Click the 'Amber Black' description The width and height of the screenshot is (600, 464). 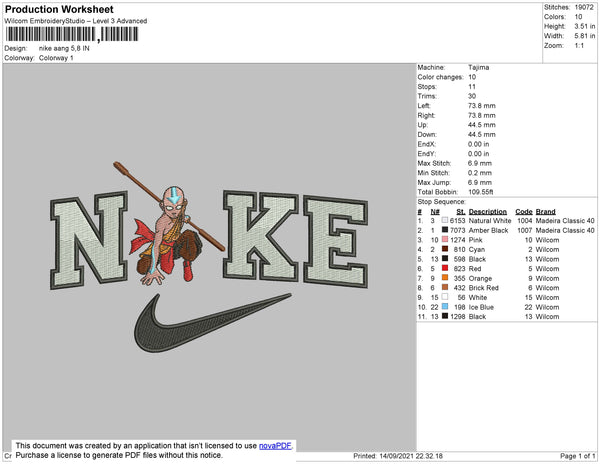tap(488, 230)
